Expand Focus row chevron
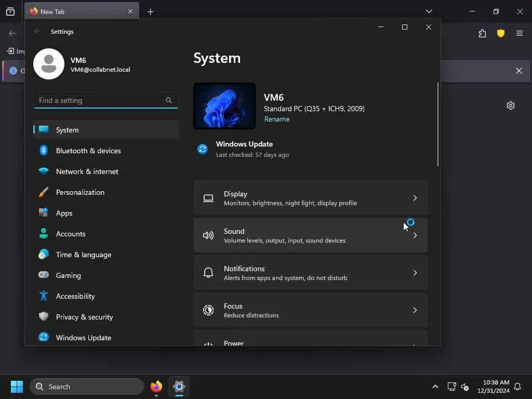This screenshot has height=399, width=532. pos(415,310)
